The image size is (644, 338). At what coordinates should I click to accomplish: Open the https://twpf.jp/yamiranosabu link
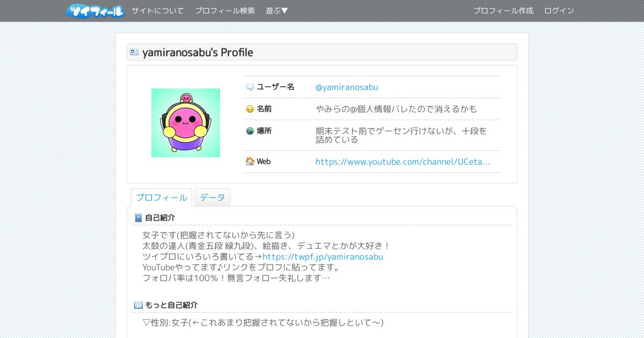coord(323,256)
